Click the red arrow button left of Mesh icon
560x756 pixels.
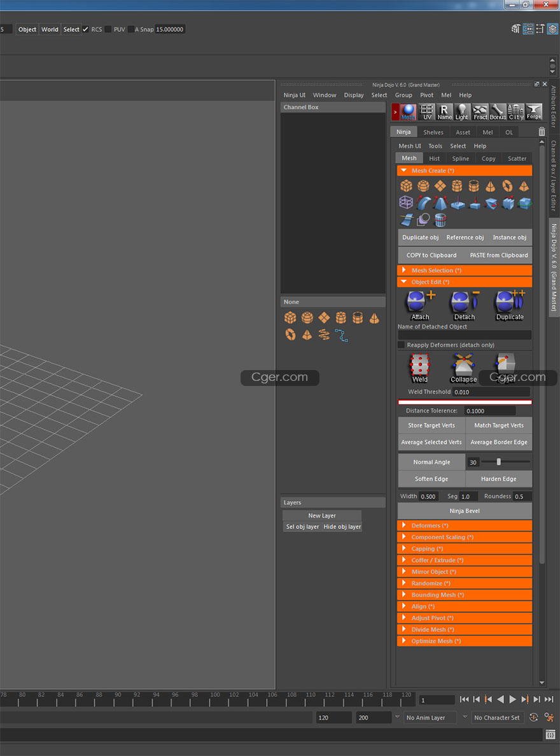[x=395, y=112]
